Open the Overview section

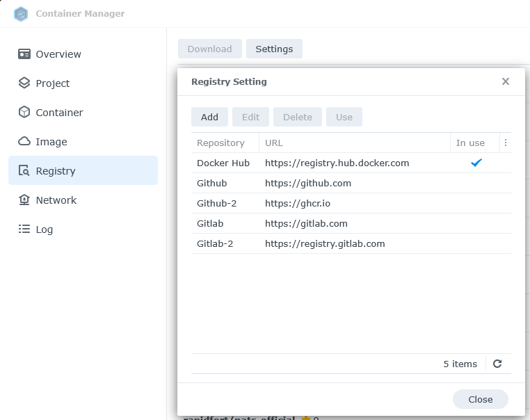tap(58, 54)
